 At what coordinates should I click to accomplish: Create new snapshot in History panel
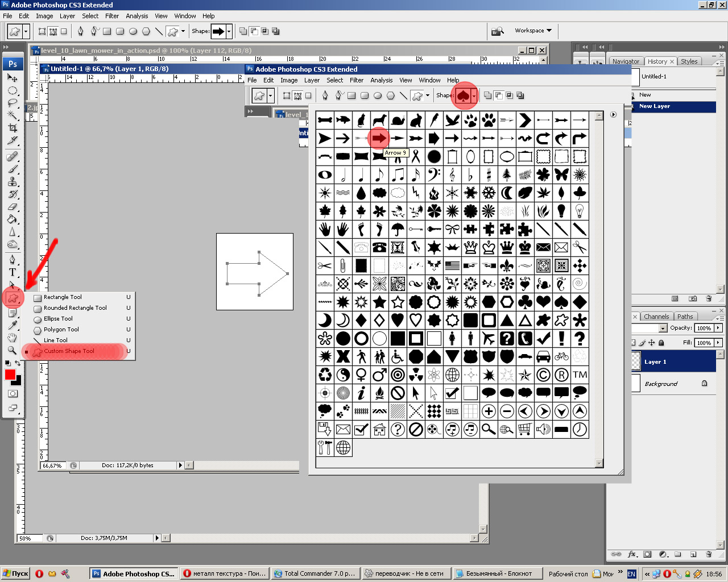point(693,298)
